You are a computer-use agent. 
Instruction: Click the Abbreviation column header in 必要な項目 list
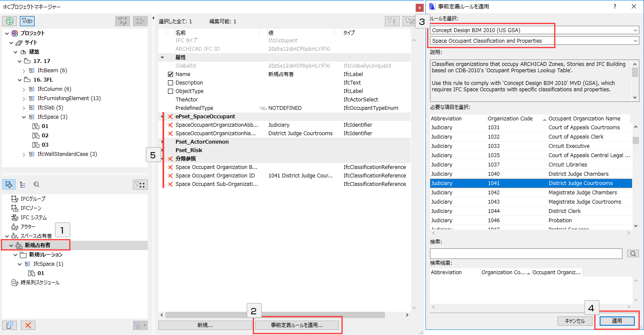[x=458, y=119]
